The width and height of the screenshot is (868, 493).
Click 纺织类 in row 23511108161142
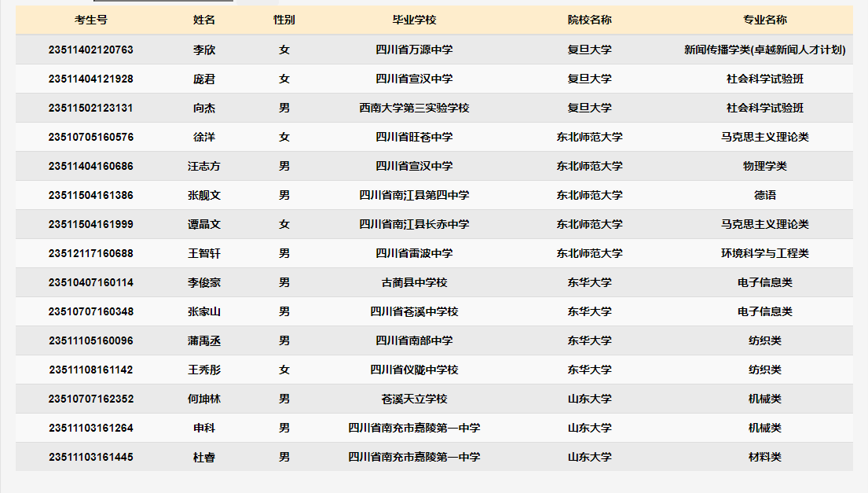765,370
